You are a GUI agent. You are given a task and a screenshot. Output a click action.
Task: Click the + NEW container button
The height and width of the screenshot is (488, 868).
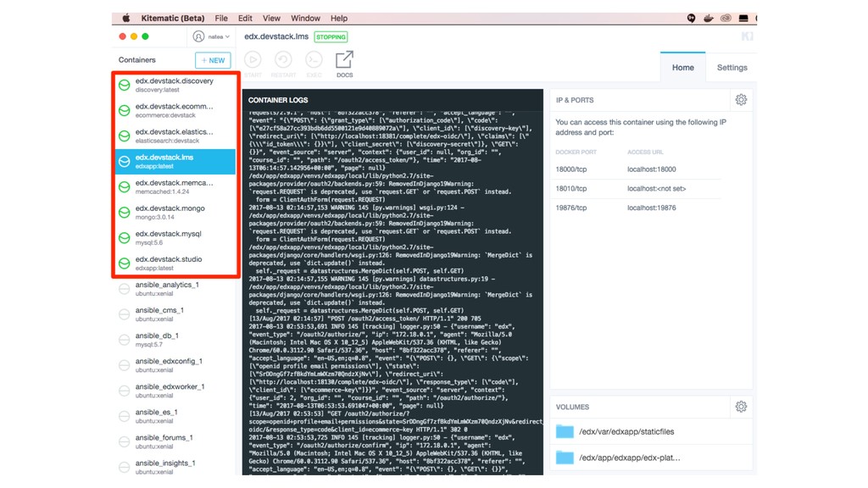(x=213, y=60)
